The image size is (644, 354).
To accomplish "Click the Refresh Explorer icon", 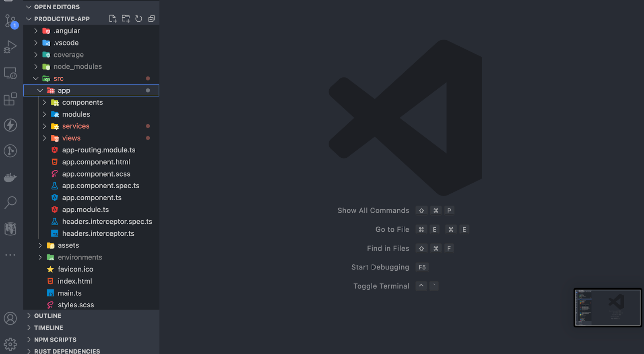I will point(139,19).
